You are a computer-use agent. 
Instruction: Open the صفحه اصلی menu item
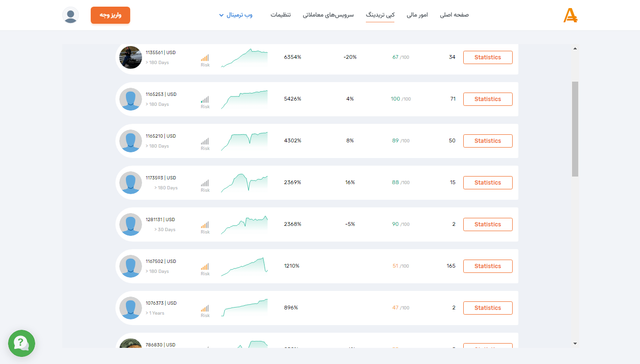(454, 15)
